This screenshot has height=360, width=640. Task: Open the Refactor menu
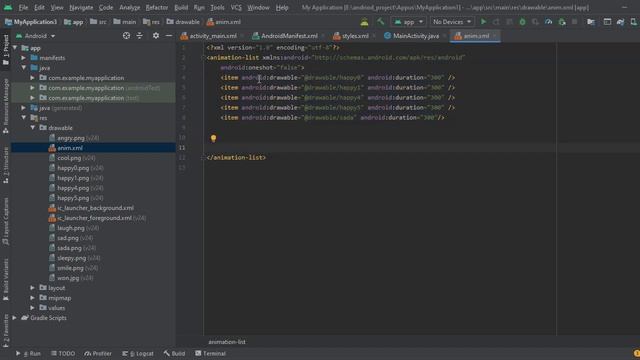(157, 7)
